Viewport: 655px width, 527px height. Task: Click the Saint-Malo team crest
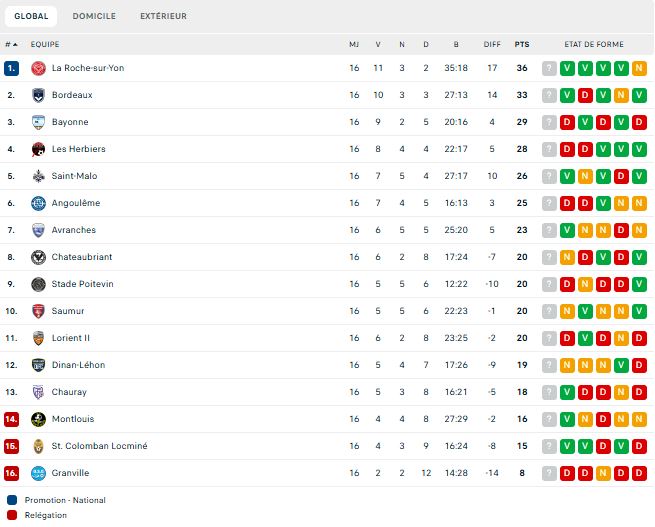click(x=38, y=176)
